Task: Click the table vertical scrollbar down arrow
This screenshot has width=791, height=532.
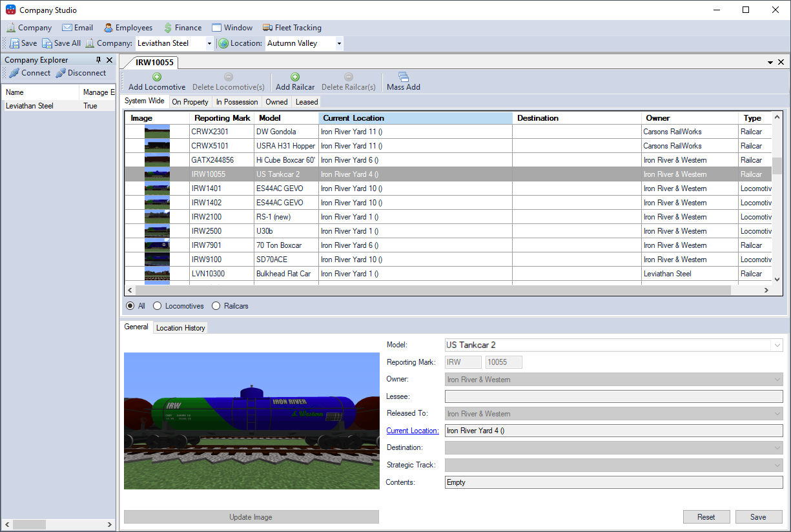Action: (777, 280)
